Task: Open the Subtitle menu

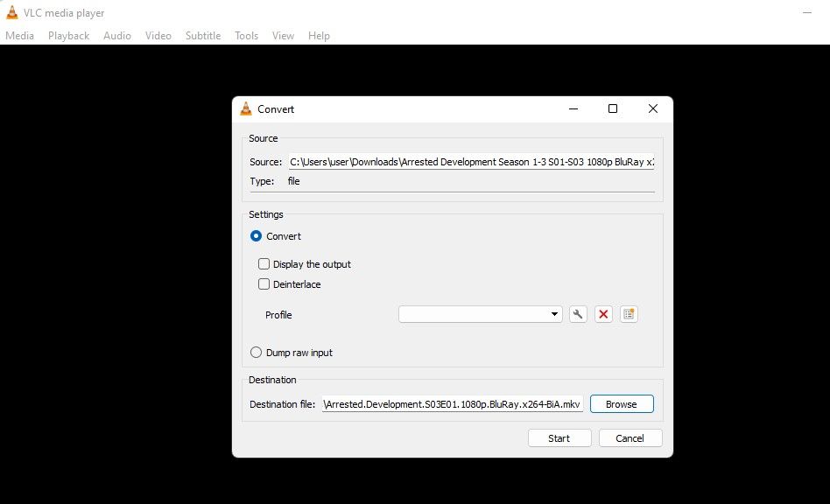Action: tap(202, 35)
